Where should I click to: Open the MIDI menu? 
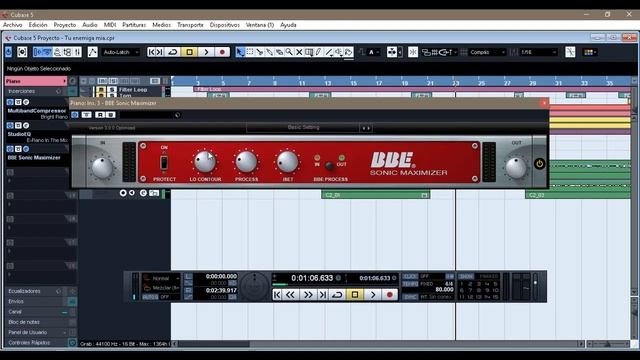pos(110,25)
